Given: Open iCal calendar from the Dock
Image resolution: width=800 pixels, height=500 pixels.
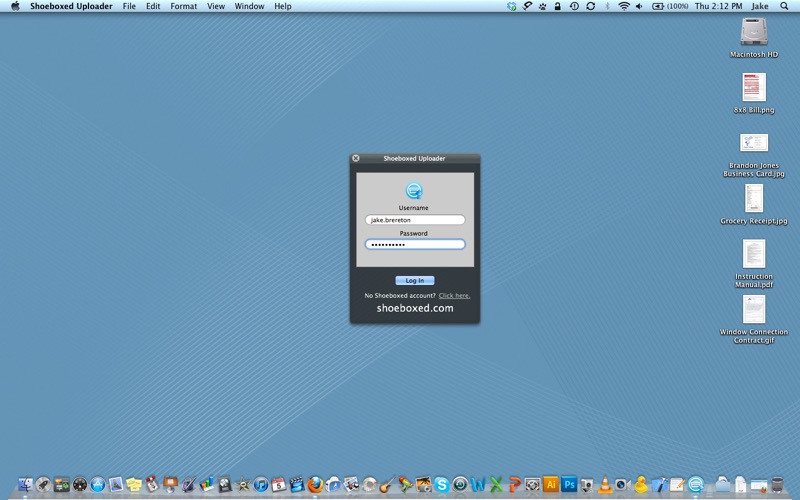Looking at the screenshot, I should 279,484.
